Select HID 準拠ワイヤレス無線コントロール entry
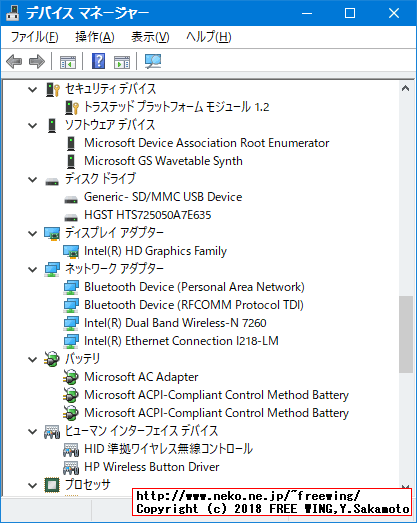 point(168,449)
